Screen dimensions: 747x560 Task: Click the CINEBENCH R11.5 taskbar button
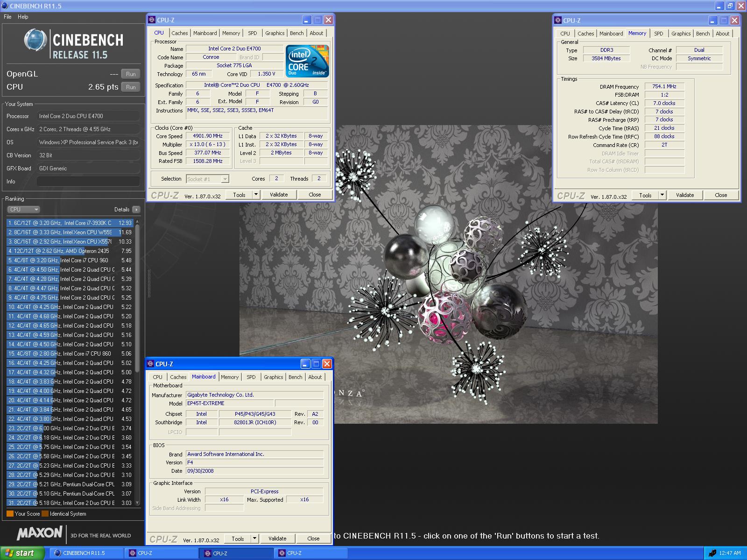tap(86, 553)
